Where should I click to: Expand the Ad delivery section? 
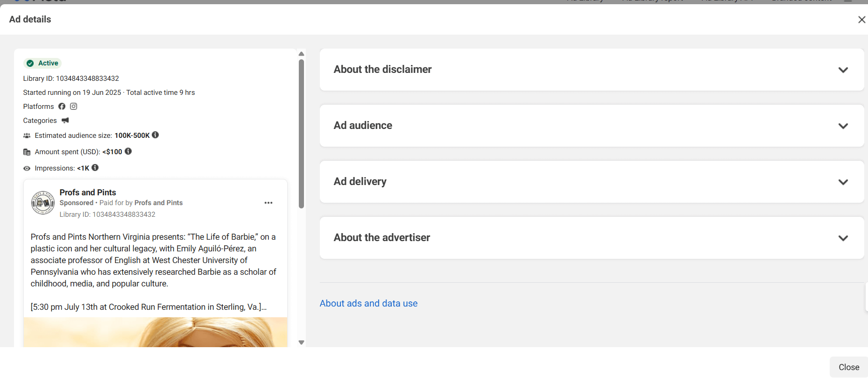coord(592,182)
